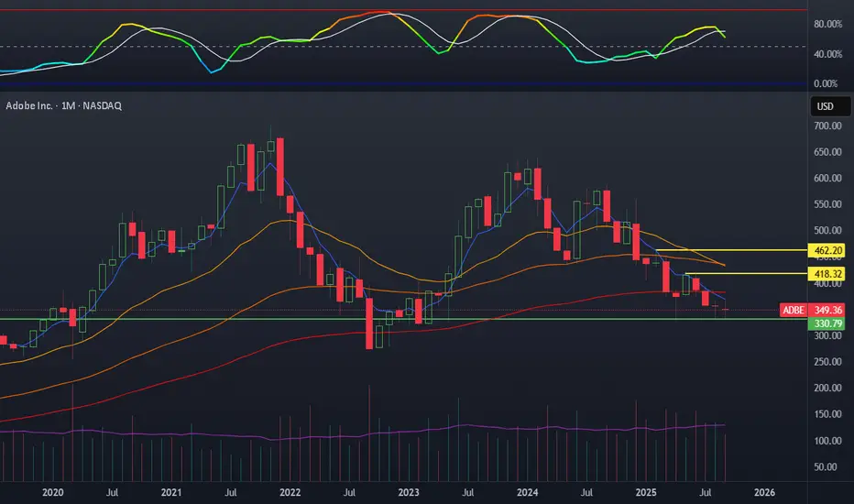
Task: Click the 40.00% oscillator axis label
Action: [x=827, y=54]
